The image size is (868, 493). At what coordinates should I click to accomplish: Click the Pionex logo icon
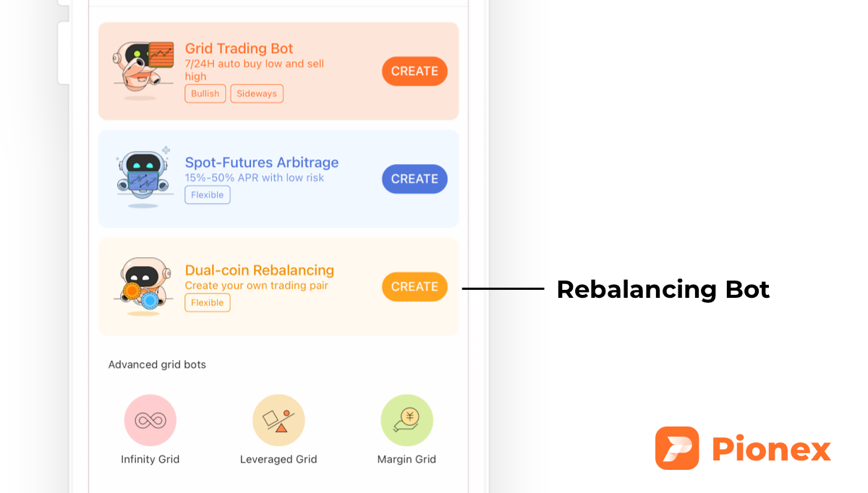(x=676, y=448)
